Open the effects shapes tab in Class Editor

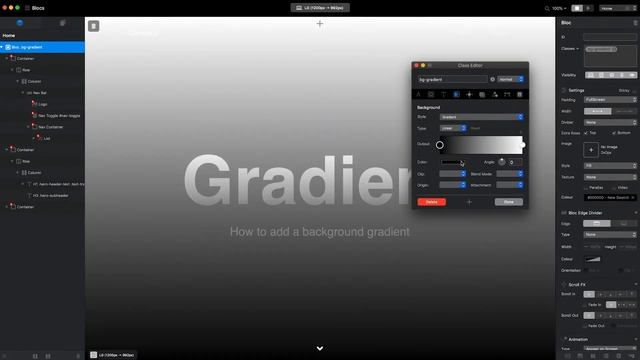(495, 95)
